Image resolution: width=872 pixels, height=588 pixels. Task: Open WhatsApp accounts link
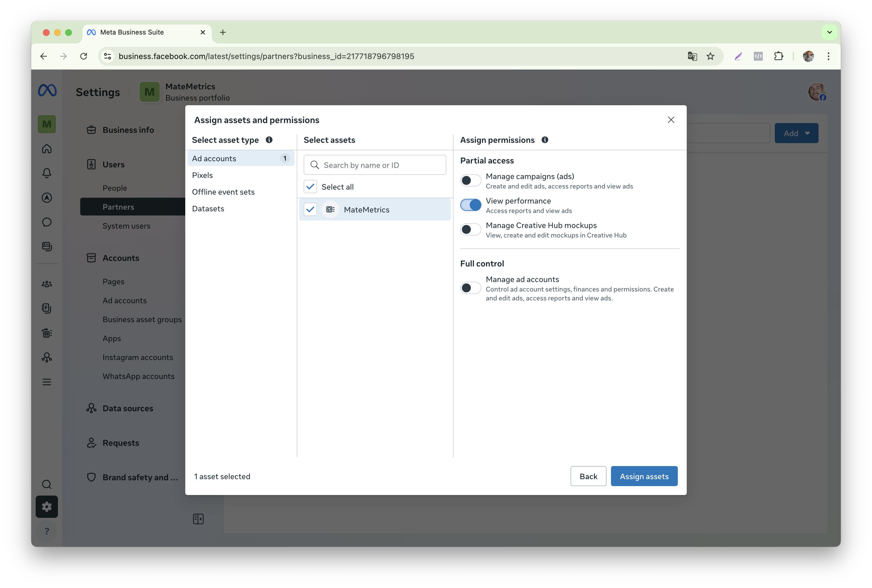coord(138,376)
